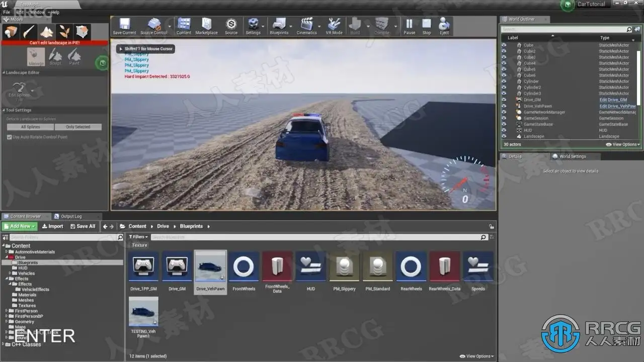Open the World Settings tab

pos(572,156)
